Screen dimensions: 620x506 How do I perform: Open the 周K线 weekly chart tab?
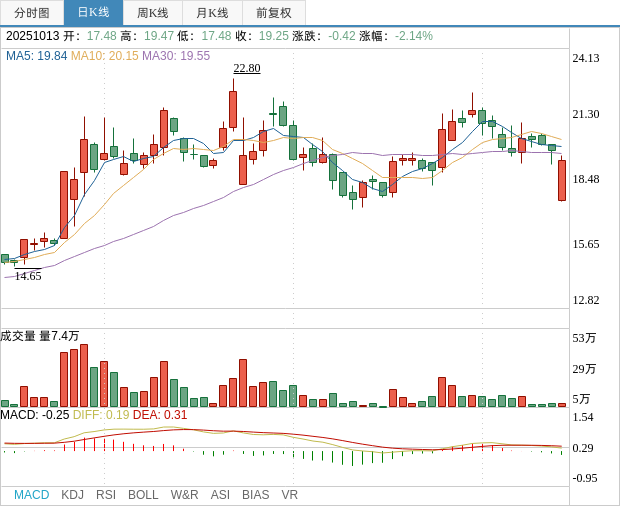(x=153, y=13)
